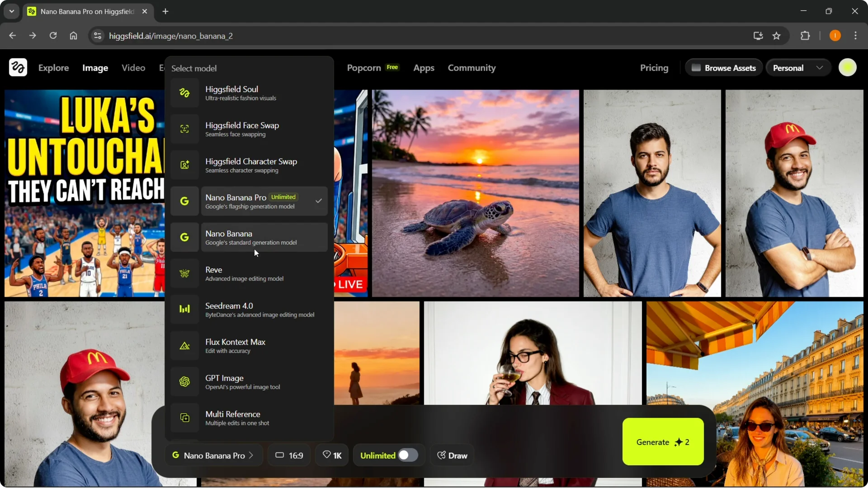Pick the Flux Kontext Max triangle icon
The width and height of the screenshot is (868, 488).
[x=184, y=346]
